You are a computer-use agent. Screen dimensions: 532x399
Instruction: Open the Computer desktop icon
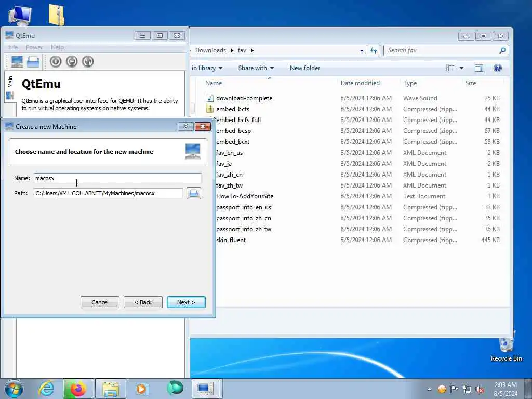click(x=20, y=16)
